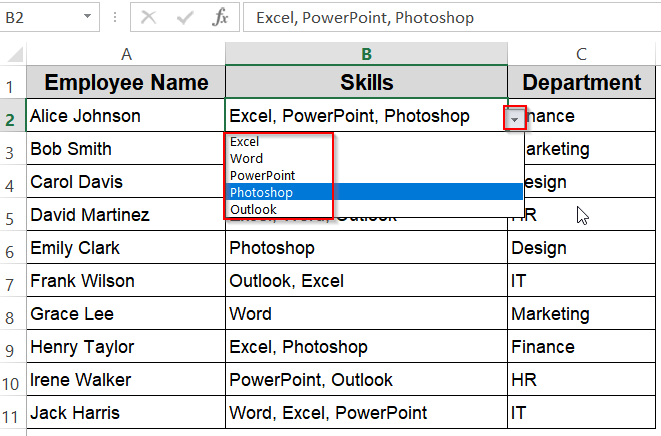
Task: Select PowerPoint in the dropdown list
Action: point(262,175)
